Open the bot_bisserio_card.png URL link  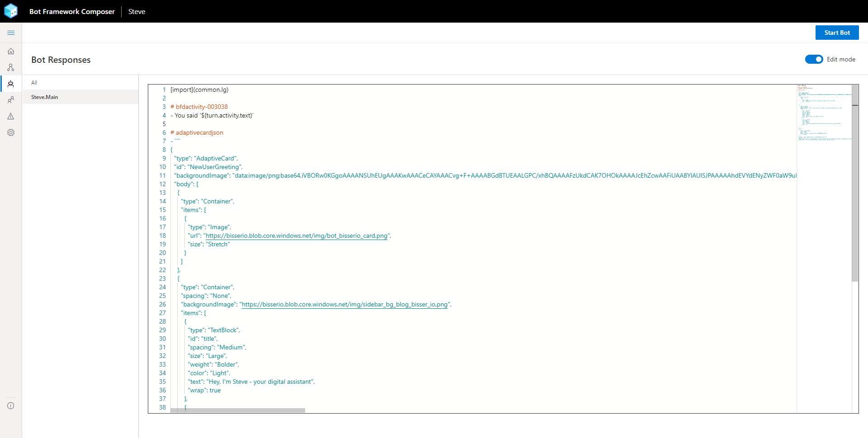[x=297, y=235]
